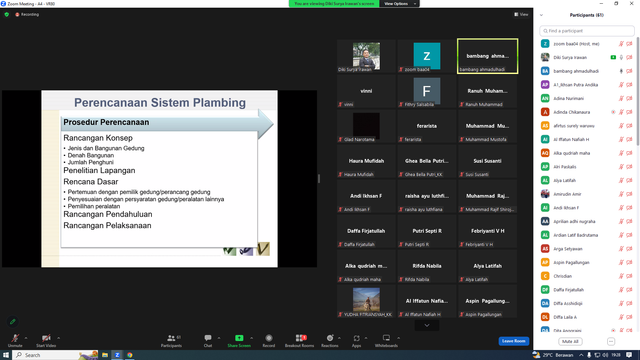Toggle microphone for Adina Nurimani in list
The width and height of the screenshot is (640, 360).
coord(621,98)
